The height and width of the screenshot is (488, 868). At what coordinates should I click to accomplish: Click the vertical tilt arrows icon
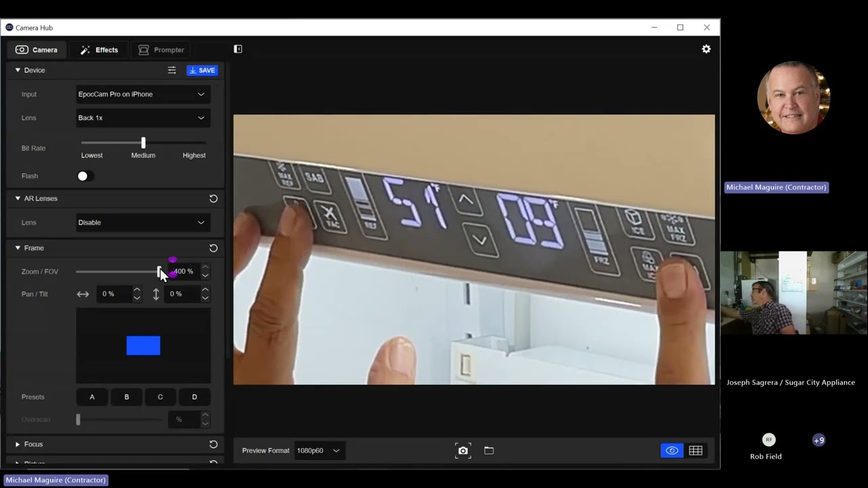(x=156, y=294)
